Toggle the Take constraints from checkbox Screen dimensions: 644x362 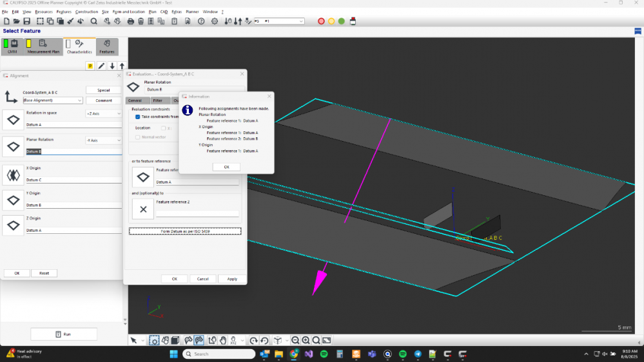click(x=137, y=117)
